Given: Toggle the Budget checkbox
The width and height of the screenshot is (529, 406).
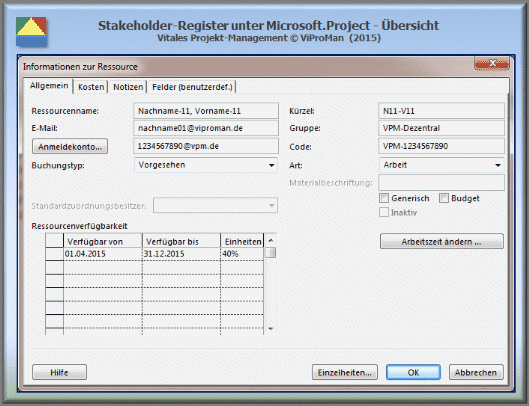Looking at the screenshot, I should (444, 198).
